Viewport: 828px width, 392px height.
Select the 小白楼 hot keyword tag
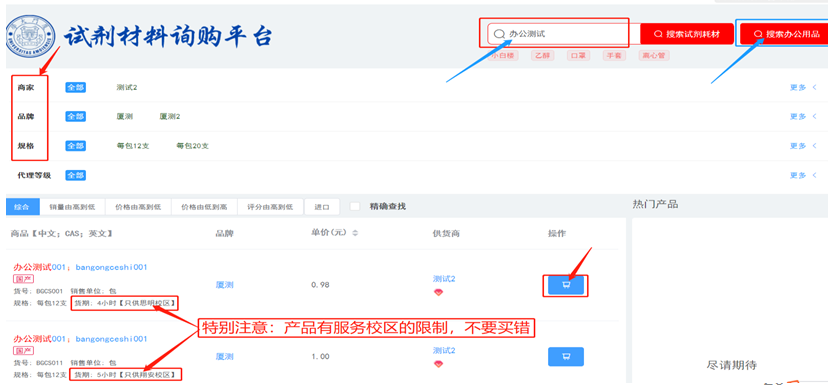point(503,55)
